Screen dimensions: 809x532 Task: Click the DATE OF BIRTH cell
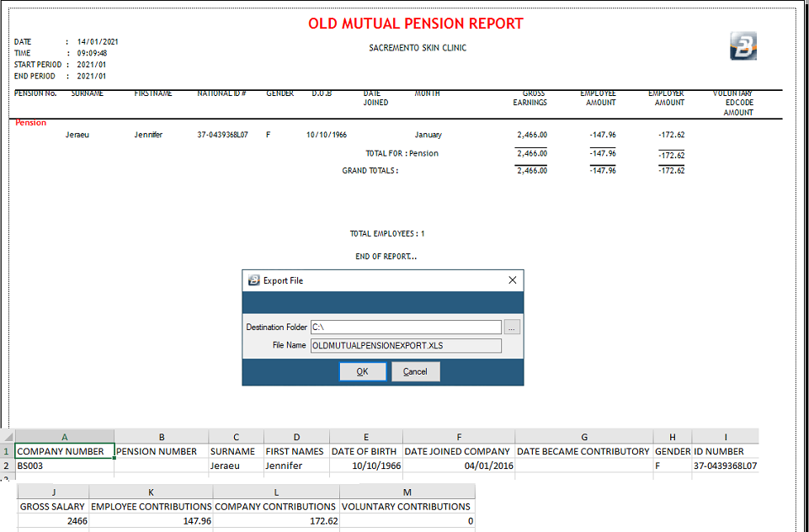coord(366,451)
